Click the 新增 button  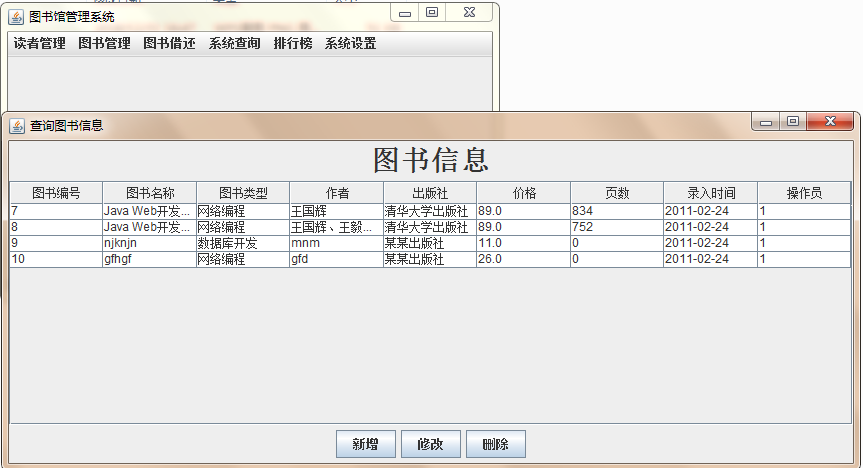[365, 444]
